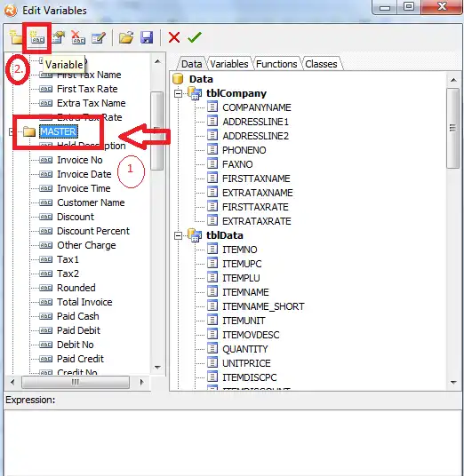Confirm changes with the green checkmark

195,37
